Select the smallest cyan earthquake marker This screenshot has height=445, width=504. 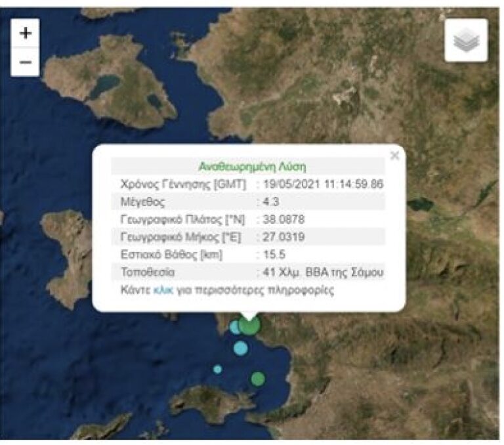tap(218, 369)
